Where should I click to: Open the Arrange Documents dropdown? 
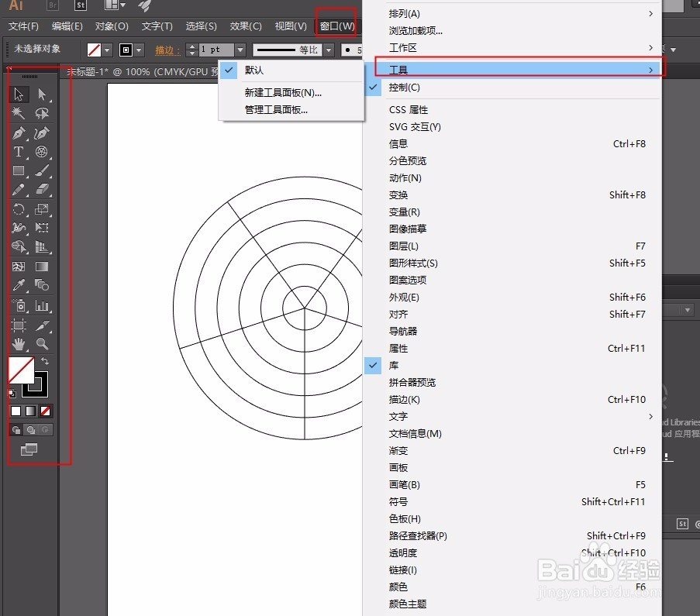coord(115,5)
